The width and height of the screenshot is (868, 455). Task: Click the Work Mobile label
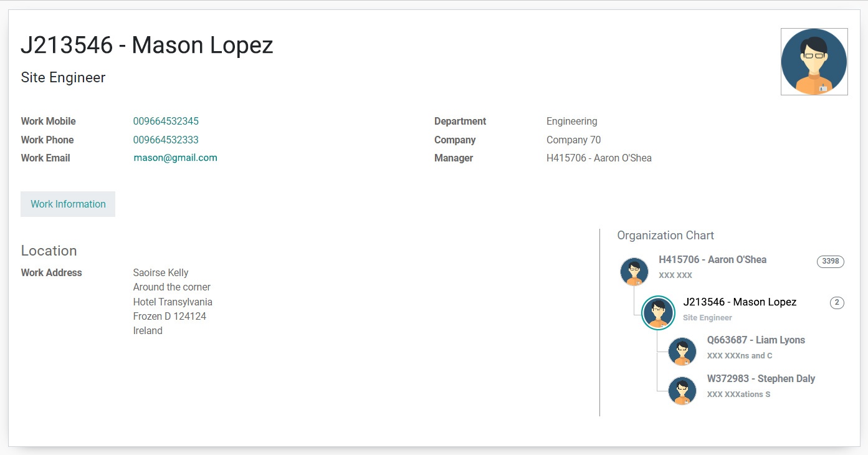(48, 121)
